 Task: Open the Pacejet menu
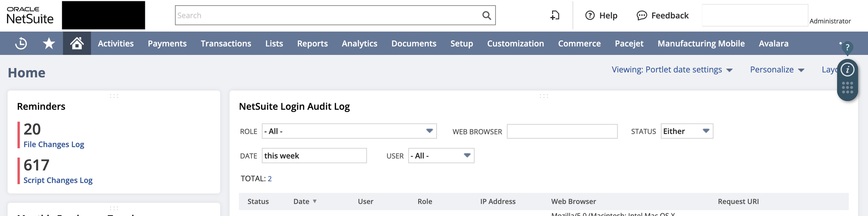pos(629,43)
